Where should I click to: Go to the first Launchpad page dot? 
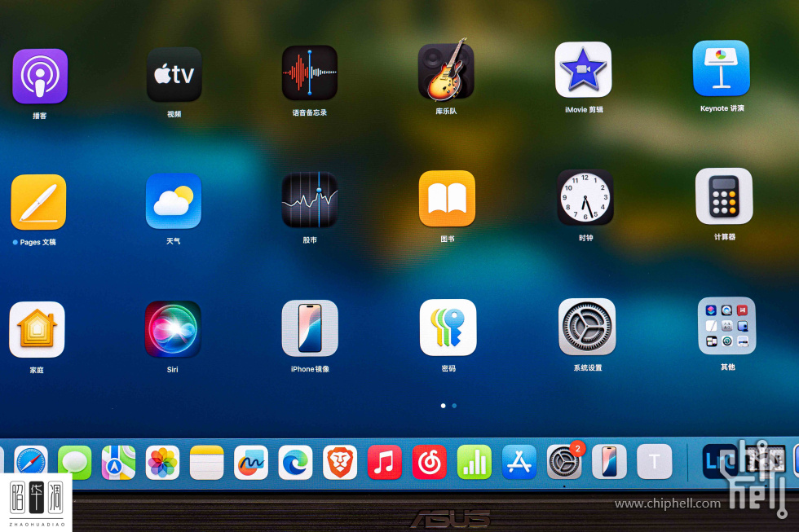(444, 406)
